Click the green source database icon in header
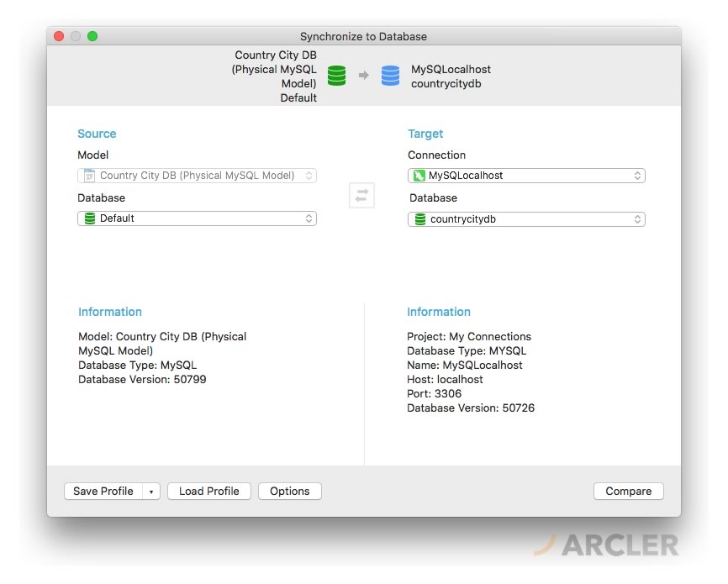This screenshot has width=728, height=584. click(336, 76)
